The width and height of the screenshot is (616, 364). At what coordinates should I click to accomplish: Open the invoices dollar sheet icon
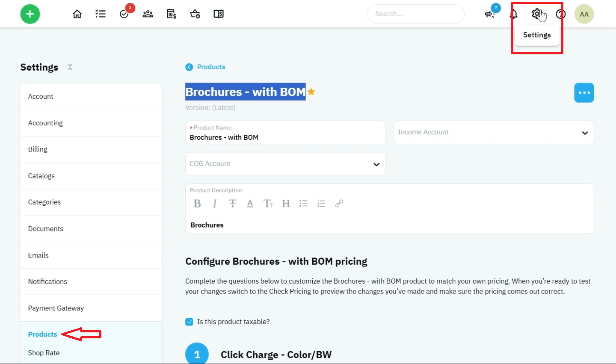coord(172,14)
